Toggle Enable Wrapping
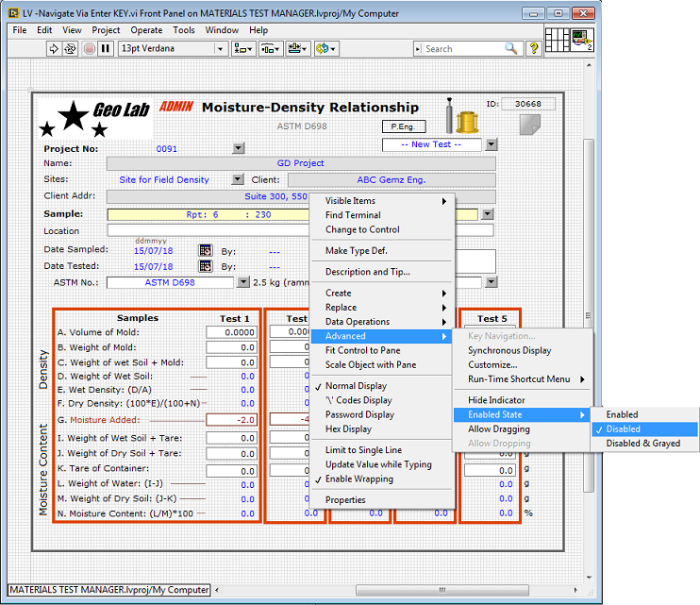The height and width of the screenshot is (605, 700). click(x=359, y=479)
